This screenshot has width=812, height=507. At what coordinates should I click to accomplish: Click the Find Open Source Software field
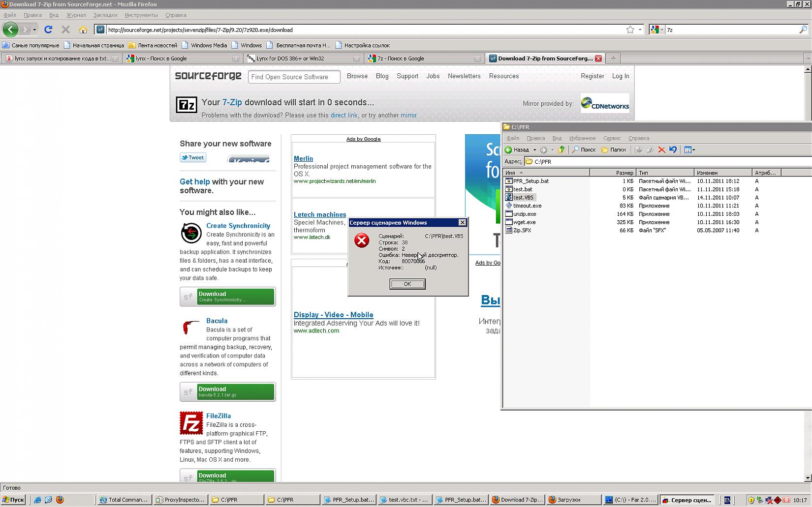tap(294, 77)
